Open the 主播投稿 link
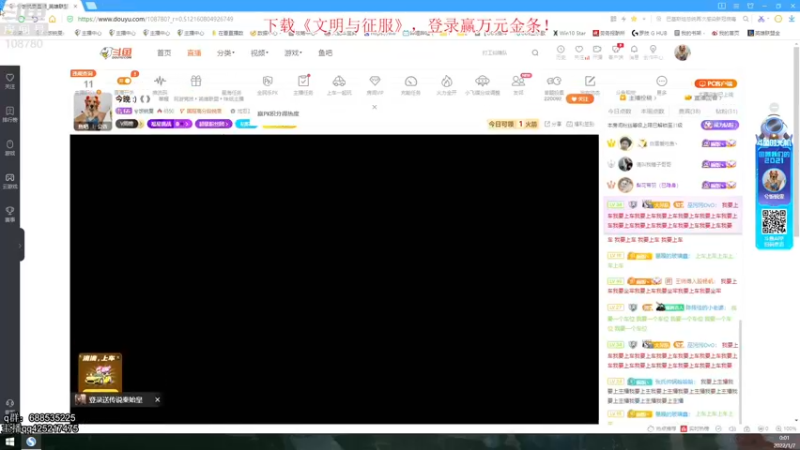Viewport: 800px width, 450px height. pyautogui.click(x=637, y=98)
